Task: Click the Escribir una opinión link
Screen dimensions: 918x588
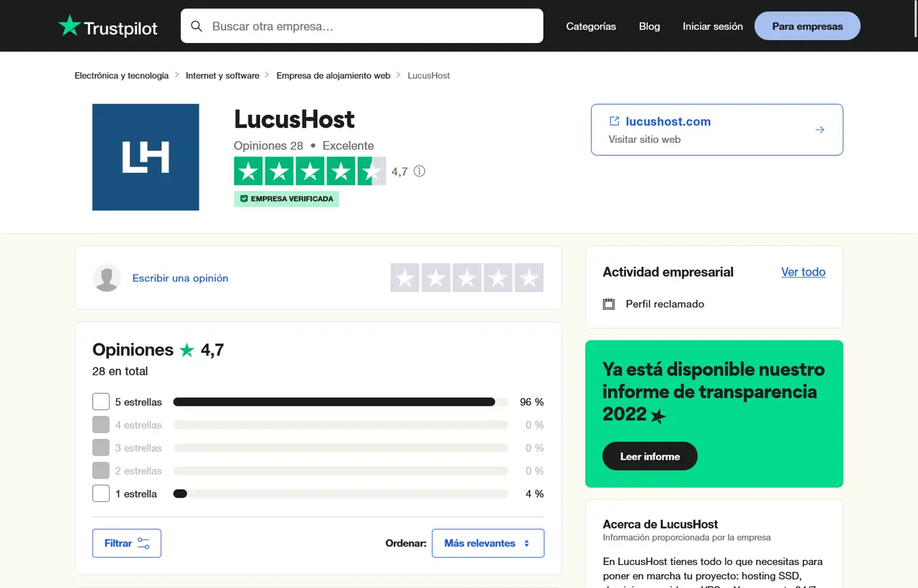Action: 180,278
